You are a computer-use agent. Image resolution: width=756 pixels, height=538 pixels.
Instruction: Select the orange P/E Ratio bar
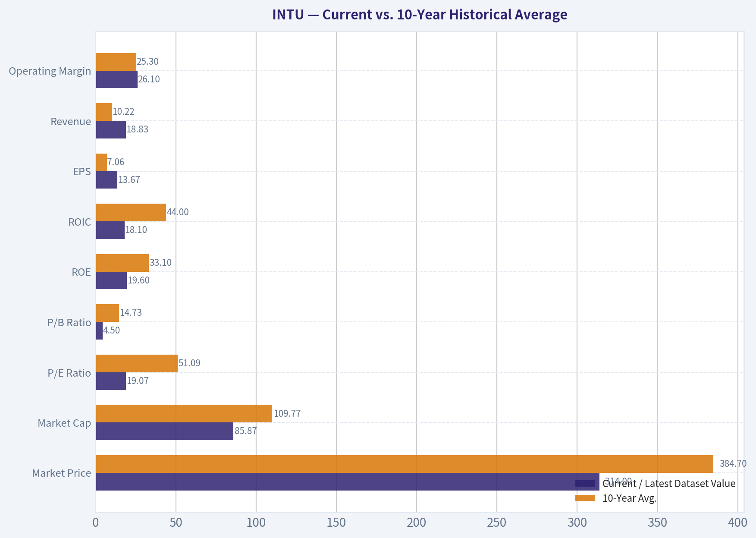137,363
